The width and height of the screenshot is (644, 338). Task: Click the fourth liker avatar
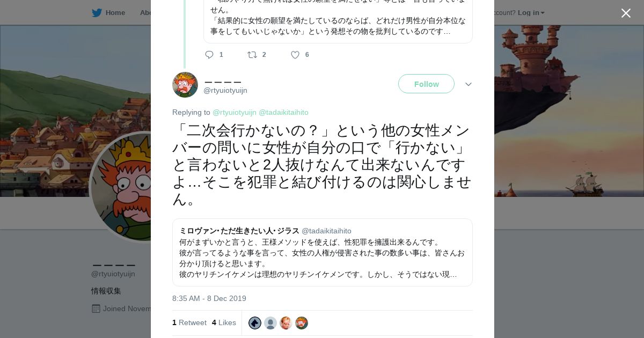pos(302,323)
